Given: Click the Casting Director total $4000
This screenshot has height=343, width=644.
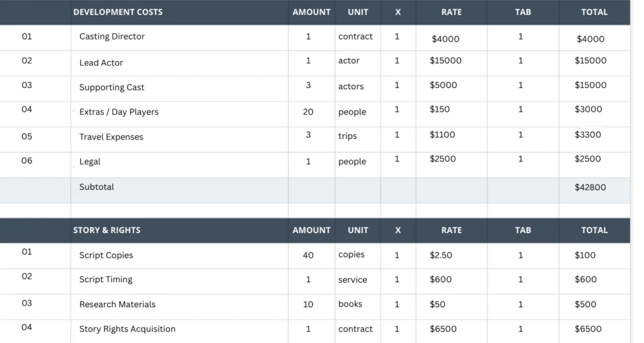Looking at the screenshot, I should point(590,39).
